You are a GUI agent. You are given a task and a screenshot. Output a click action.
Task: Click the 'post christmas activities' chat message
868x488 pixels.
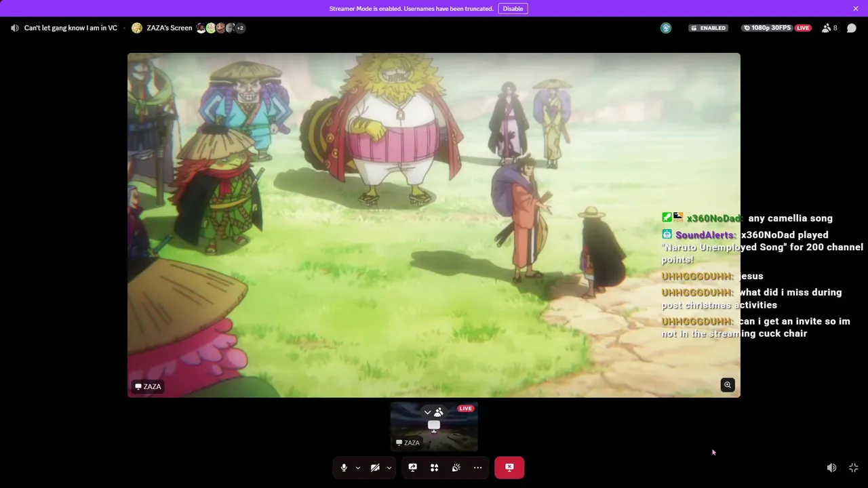coord(751,299)
